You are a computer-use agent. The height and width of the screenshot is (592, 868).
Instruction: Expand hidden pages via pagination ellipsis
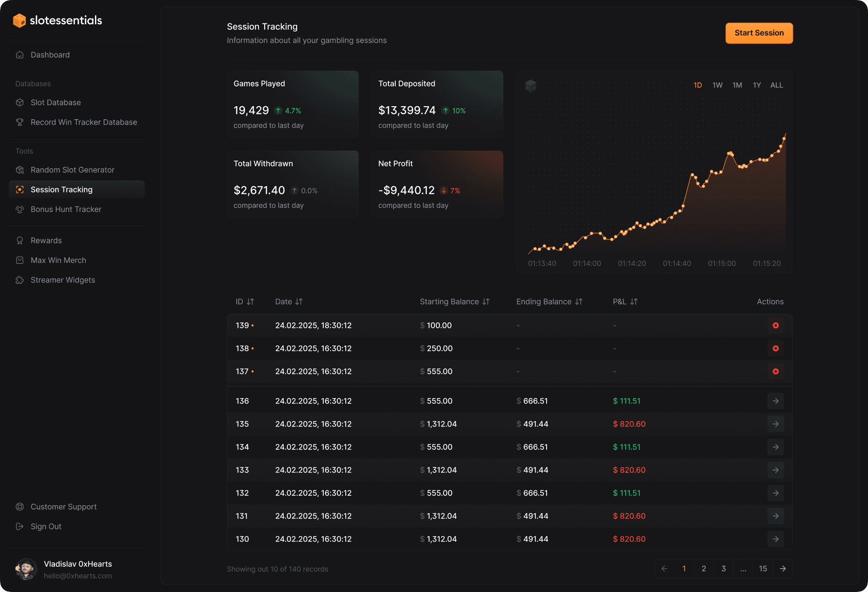click(743, 568)
